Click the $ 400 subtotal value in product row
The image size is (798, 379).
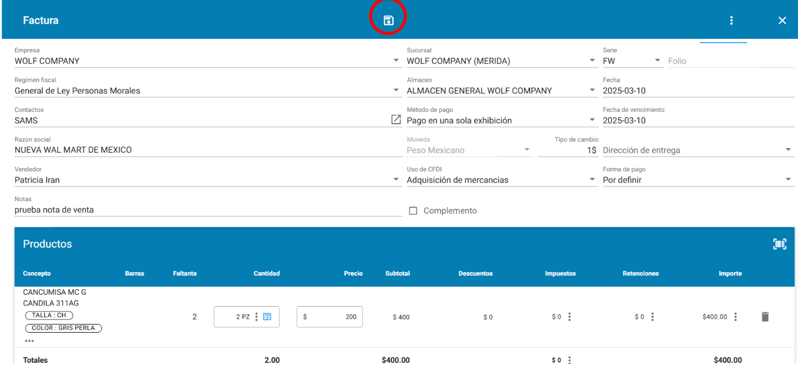pos(401,317)
